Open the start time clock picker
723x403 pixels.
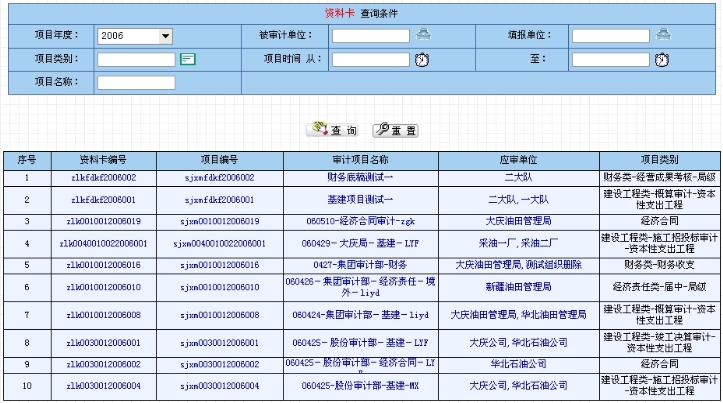coord(422,59)
